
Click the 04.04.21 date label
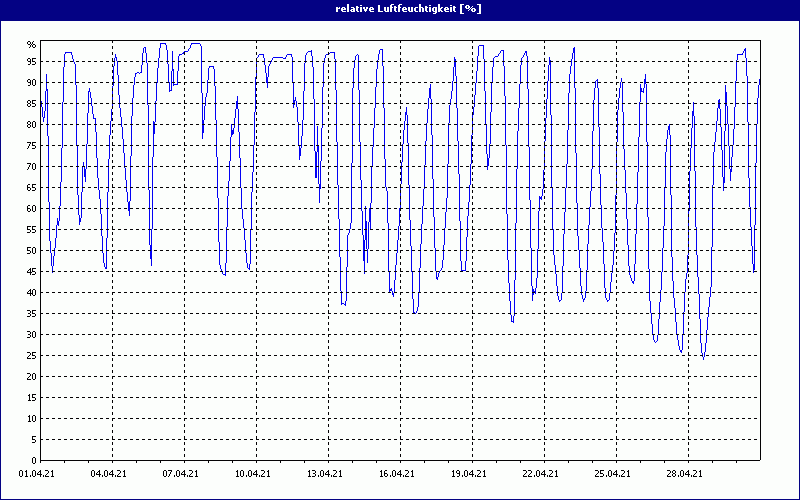click(109, 474)
